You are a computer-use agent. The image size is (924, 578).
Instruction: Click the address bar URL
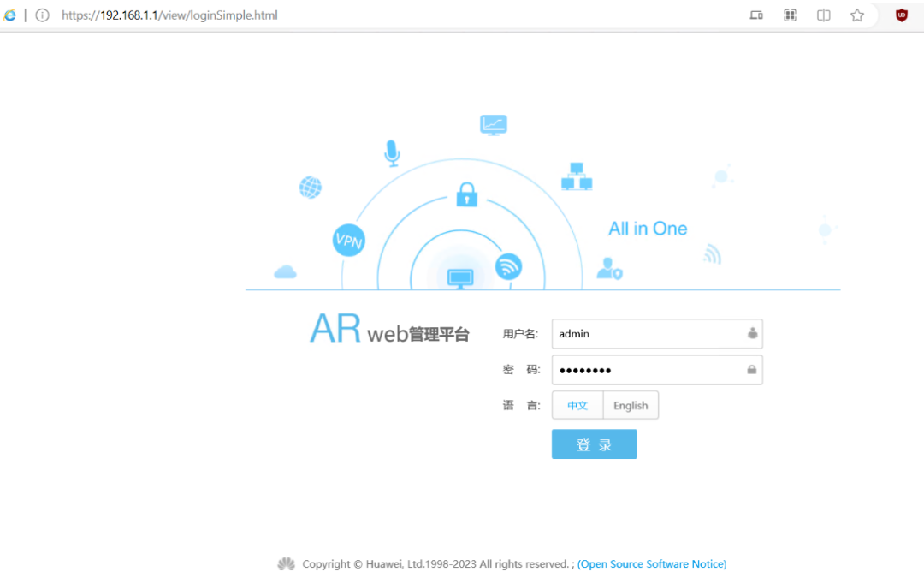pyautogui.click(x=169, y=15)
